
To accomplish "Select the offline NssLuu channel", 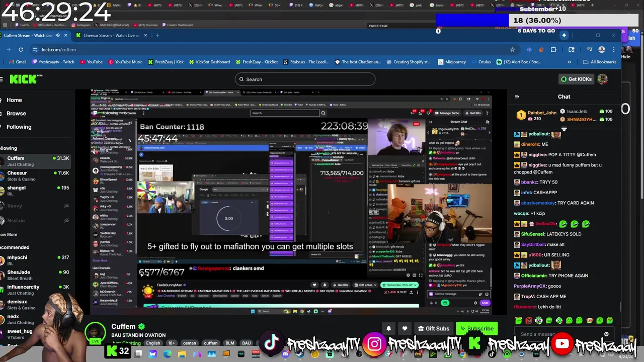I will coord(35,220).
